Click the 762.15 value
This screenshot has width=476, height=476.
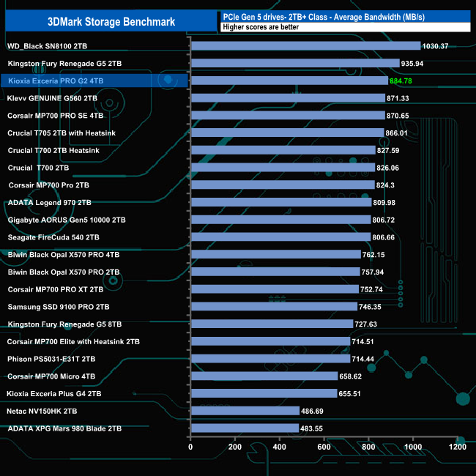pos(373,255)
